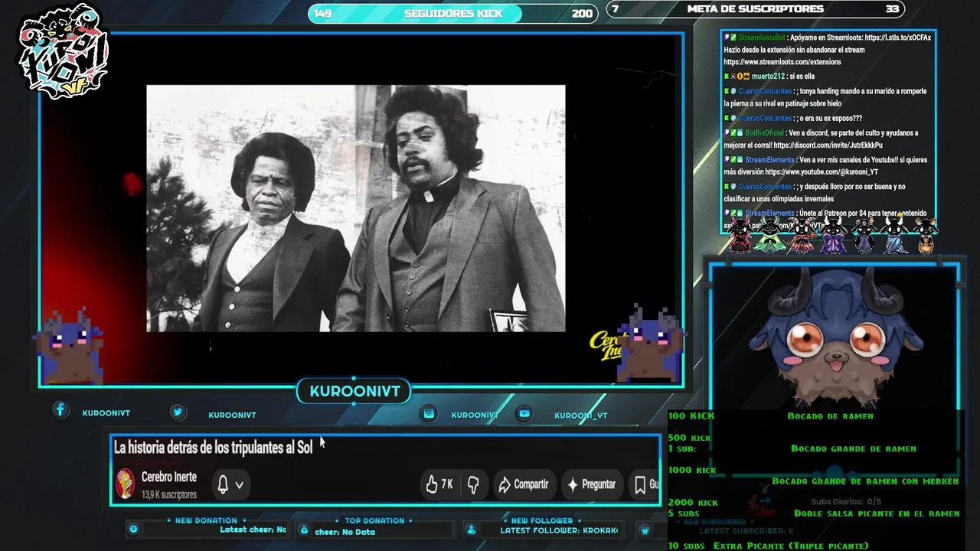Click the Kuroonivt logo in top corner

point(63,52)
